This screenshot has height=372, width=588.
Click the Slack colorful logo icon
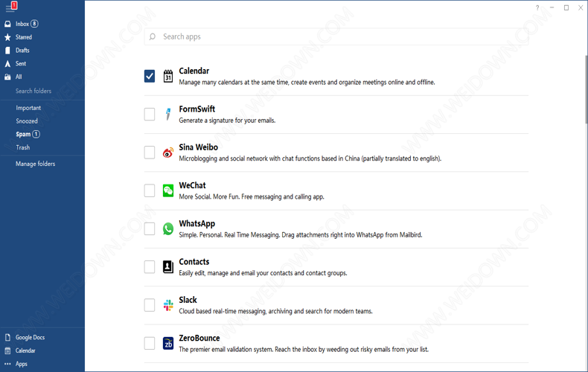168,305
